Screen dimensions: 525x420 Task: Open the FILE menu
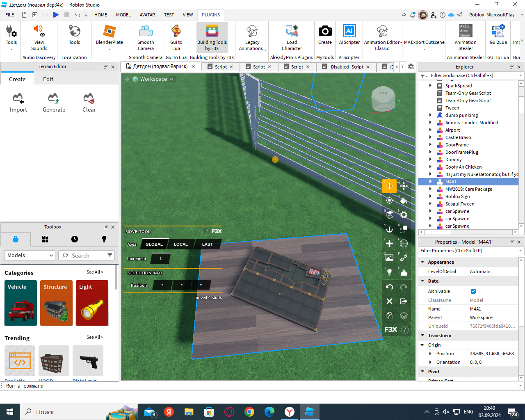[x=10, y=15]
